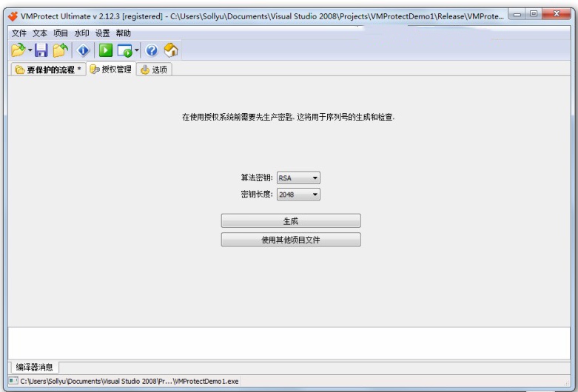The image size is (578, 392).
Task: Open the 水印 menu
Action: [x=81, y=33]
